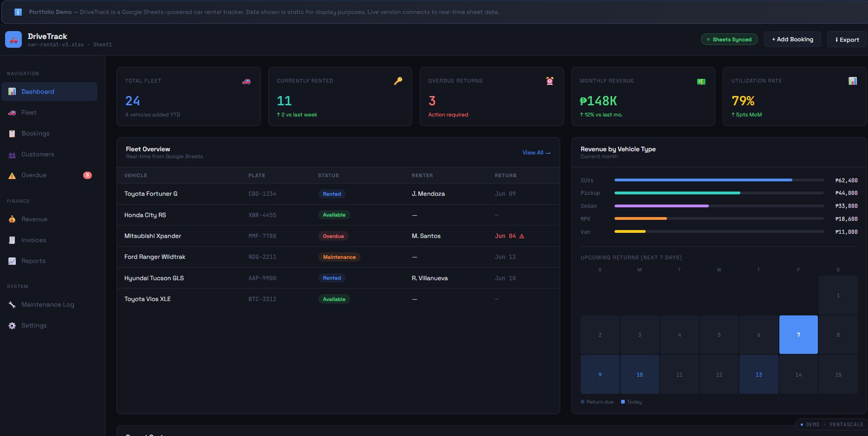
Task: Click the Sheets Synced status pill
Action: [x=729, y=39]
